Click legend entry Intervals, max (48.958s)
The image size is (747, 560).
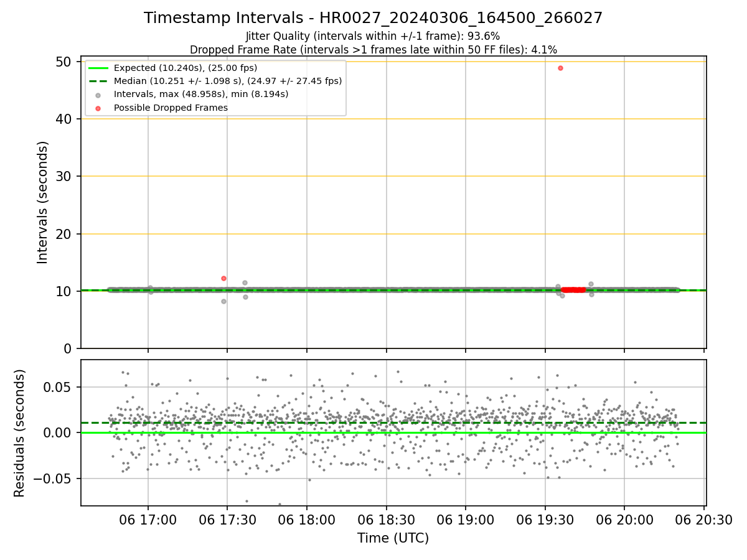pos(201,95)
